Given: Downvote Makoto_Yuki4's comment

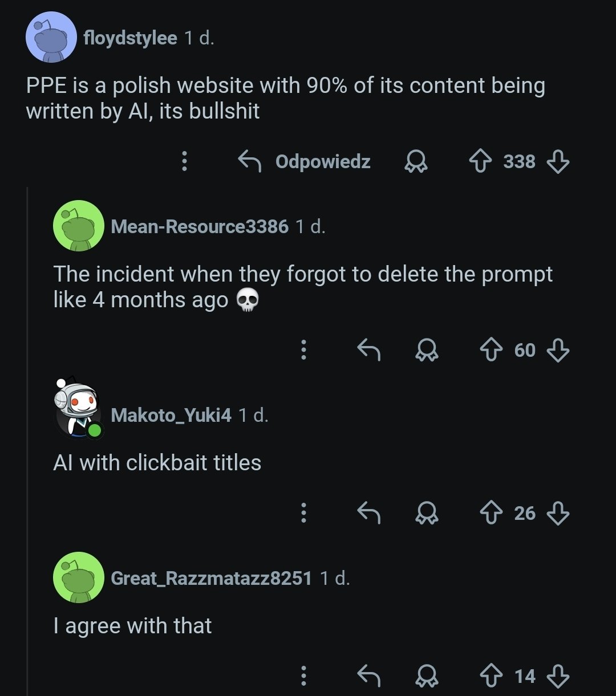Looking at the screenshot, I should (x=557, y=514).
